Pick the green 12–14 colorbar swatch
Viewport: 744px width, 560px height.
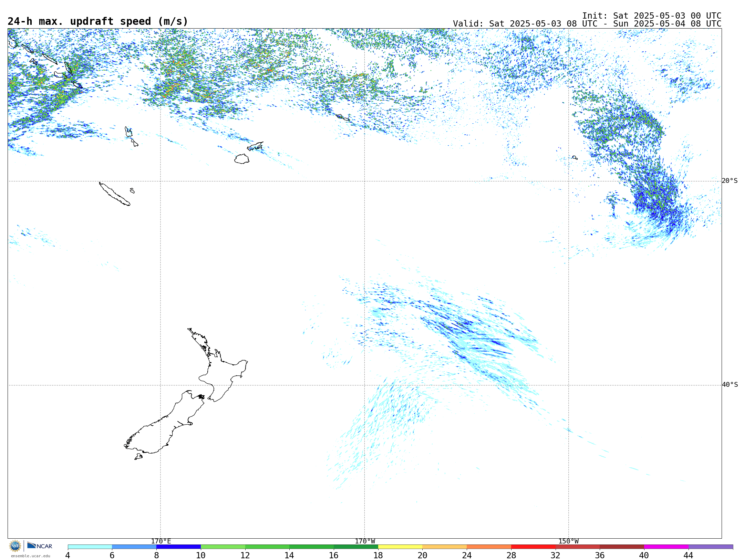click(267, 547)
